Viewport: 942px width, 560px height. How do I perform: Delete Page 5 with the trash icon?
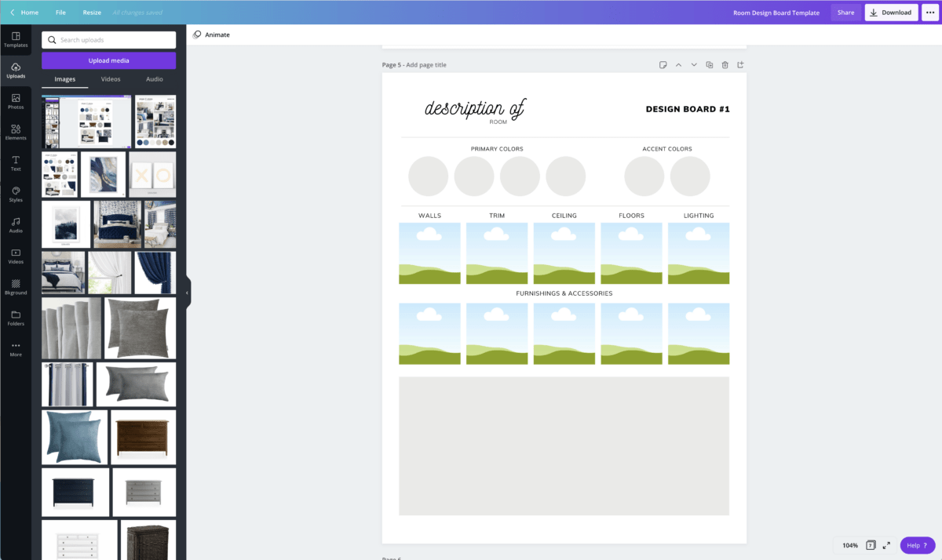pos(725,64)
